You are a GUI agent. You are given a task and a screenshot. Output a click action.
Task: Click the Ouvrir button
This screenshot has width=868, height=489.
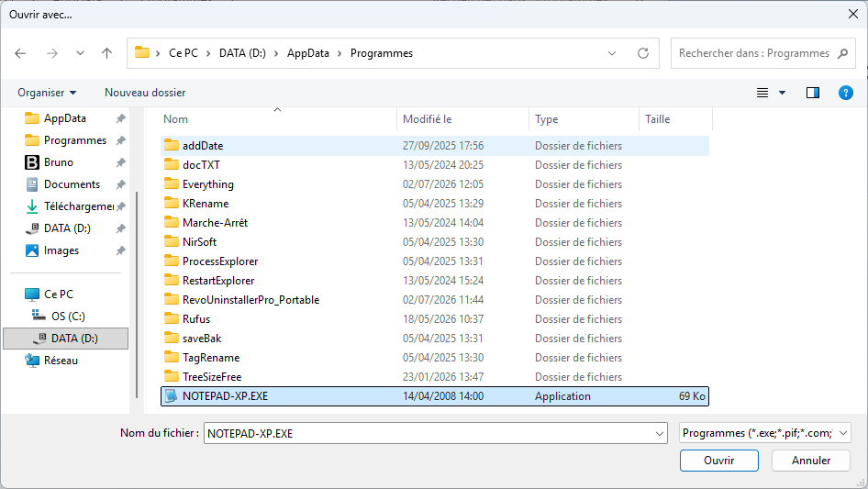tap(719, 461)
